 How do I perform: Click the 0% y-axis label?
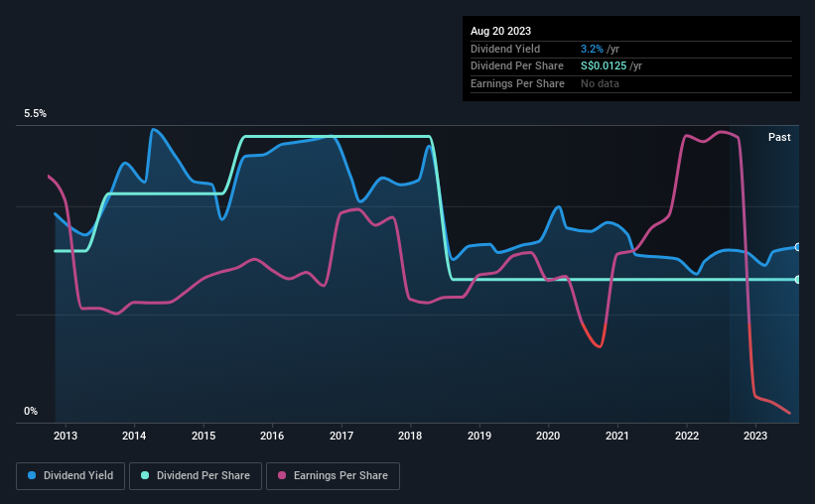pos(31,411)
